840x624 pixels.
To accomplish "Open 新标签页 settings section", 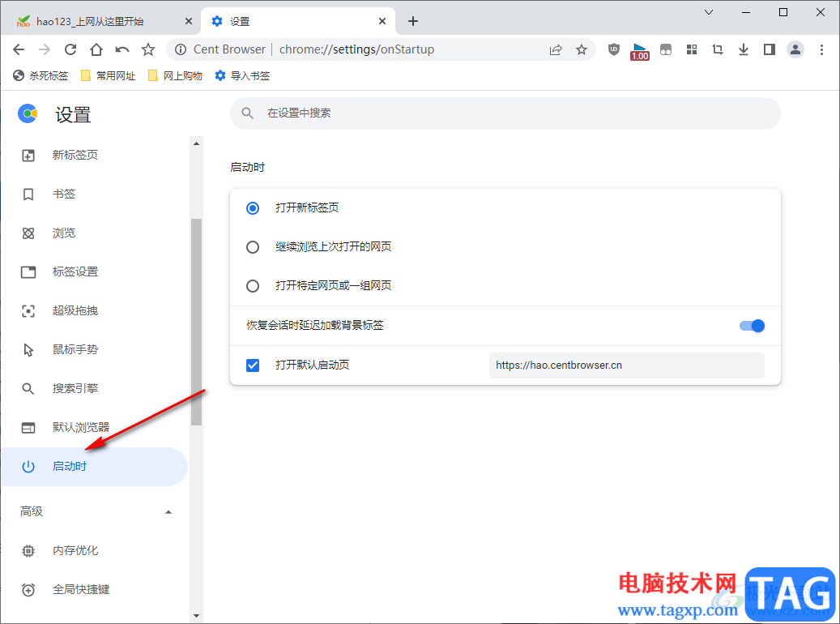I will point(94,156).
